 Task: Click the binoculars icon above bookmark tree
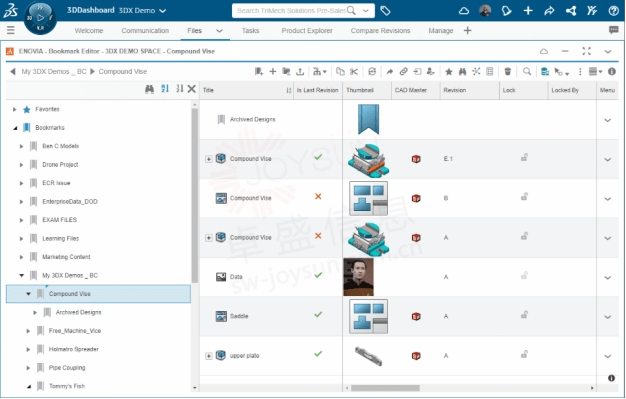pos(150,89)
